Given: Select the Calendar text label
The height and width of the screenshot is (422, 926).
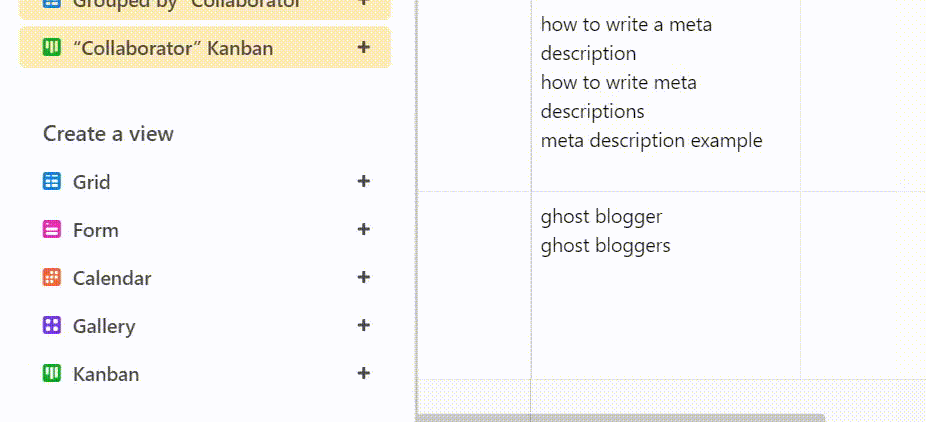Looking at the screenshot, I should (x=112, y=278).
